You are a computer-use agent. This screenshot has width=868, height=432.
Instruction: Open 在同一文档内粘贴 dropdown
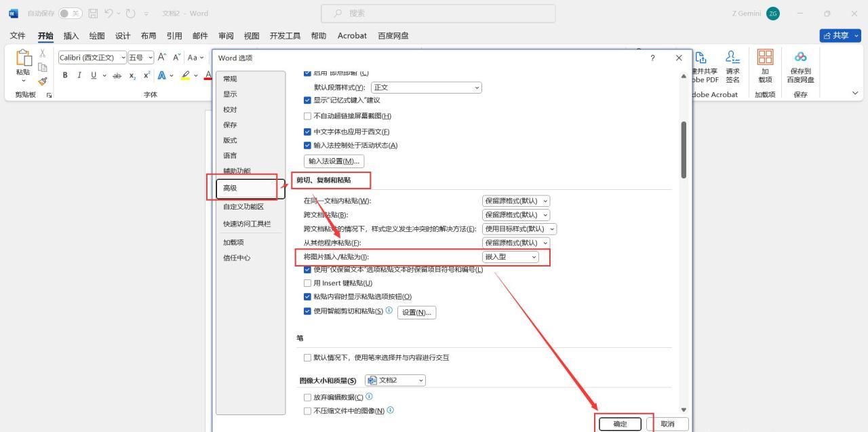point(516,201)
